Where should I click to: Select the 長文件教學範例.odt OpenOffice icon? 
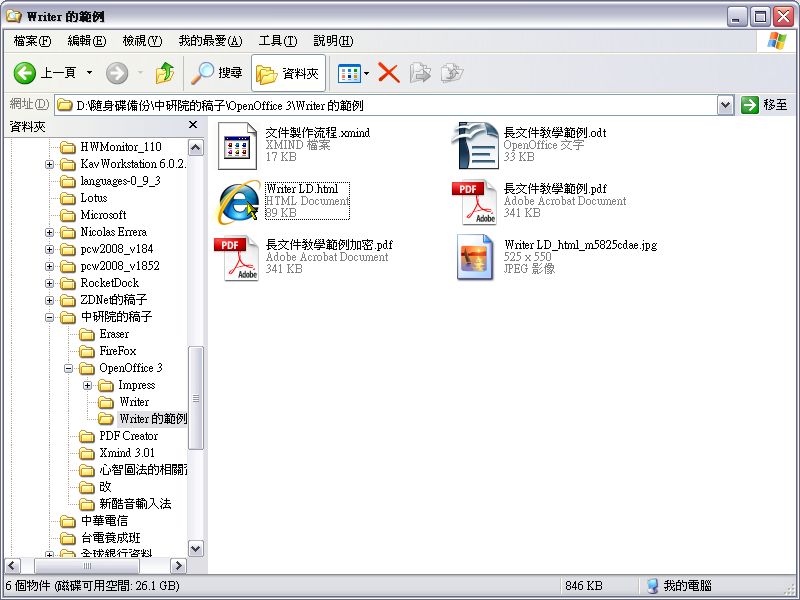[x=476, y=145]
